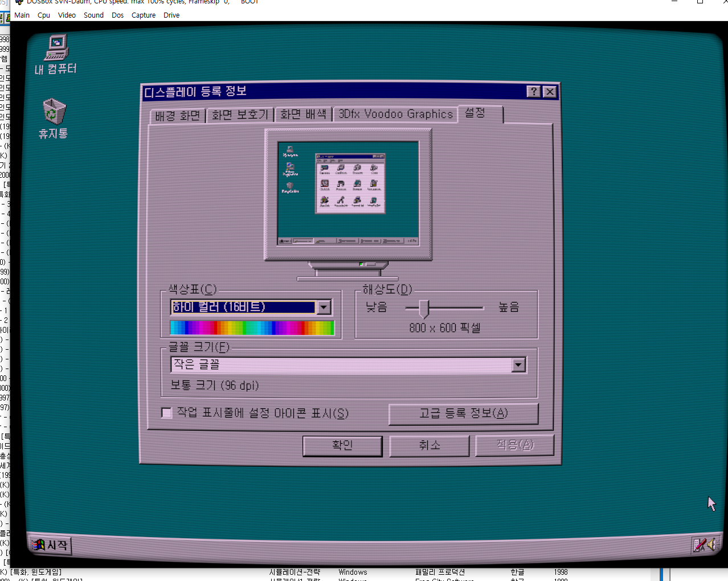The image size is (728, 581).
Task: Open the 시작 start button
Action: (x=51, y=545)
